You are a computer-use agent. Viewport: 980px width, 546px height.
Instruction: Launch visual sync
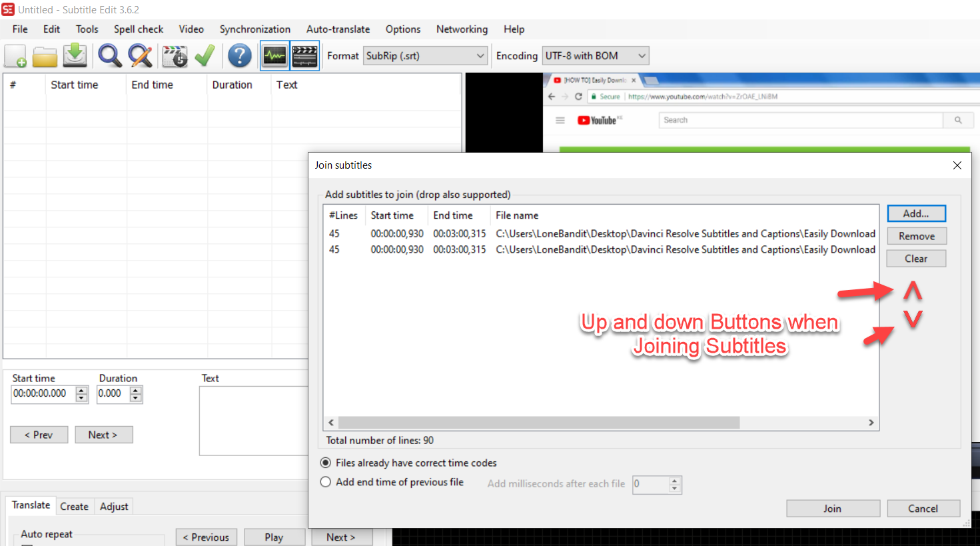point(174,55)
